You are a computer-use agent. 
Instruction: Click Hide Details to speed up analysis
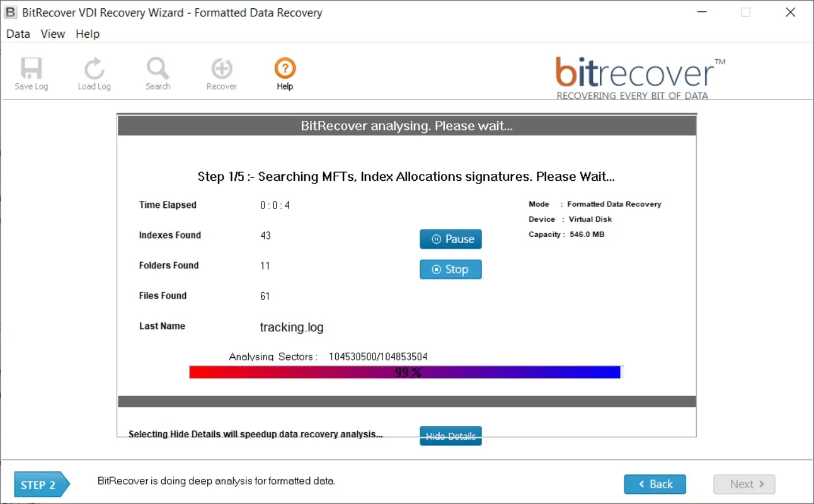(450, 436)
